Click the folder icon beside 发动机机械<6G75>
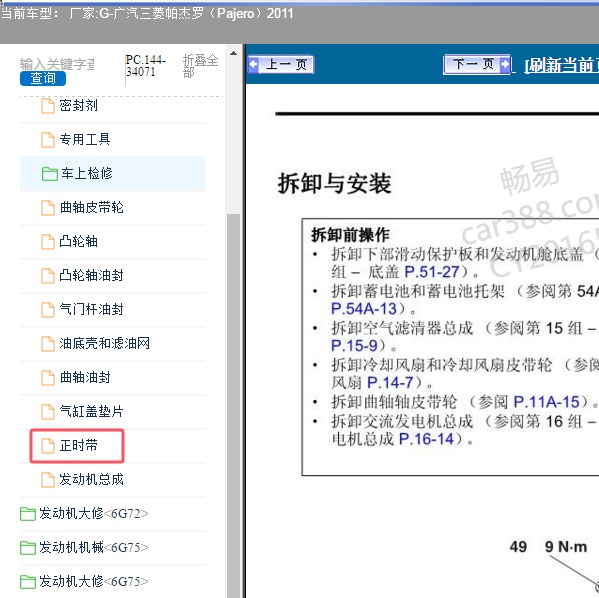This screenshot has width=599, height=598. [x=28, y=548]
